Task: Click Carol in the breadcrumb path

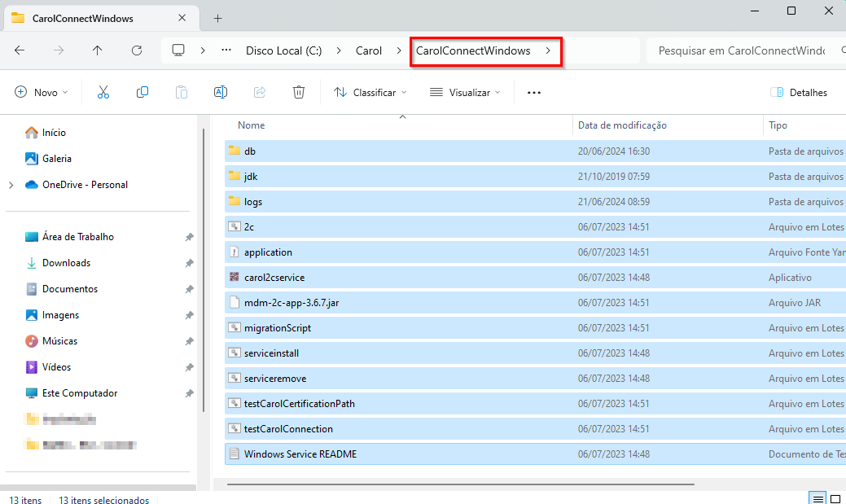Action: [x=369, y=50]
